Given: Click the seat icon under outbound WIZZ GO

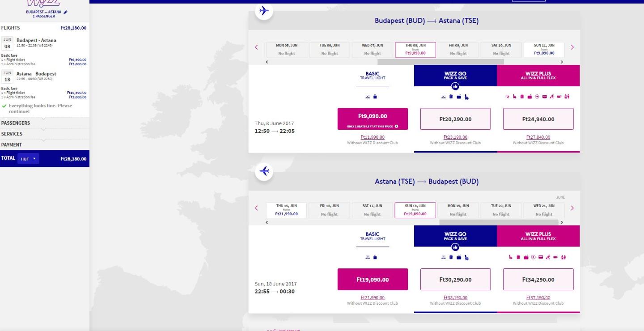Looking at the screenshot, I should (467, 96).
